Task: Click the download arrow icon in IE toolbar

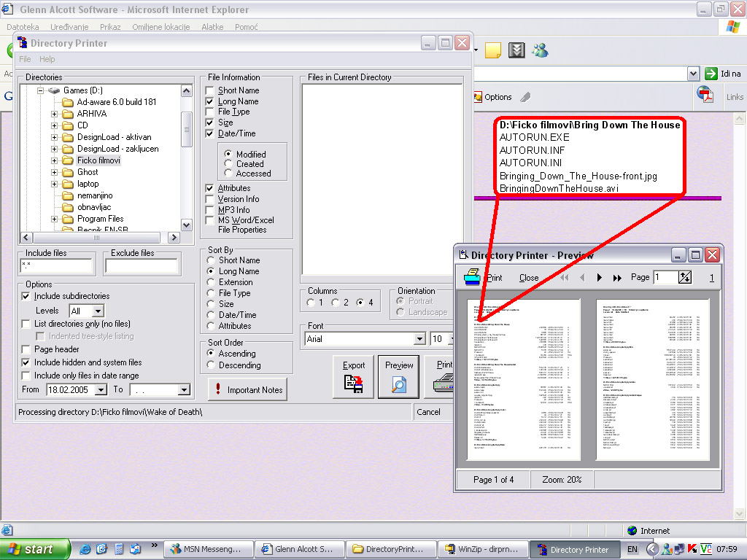Action: (x=516, y=50)
